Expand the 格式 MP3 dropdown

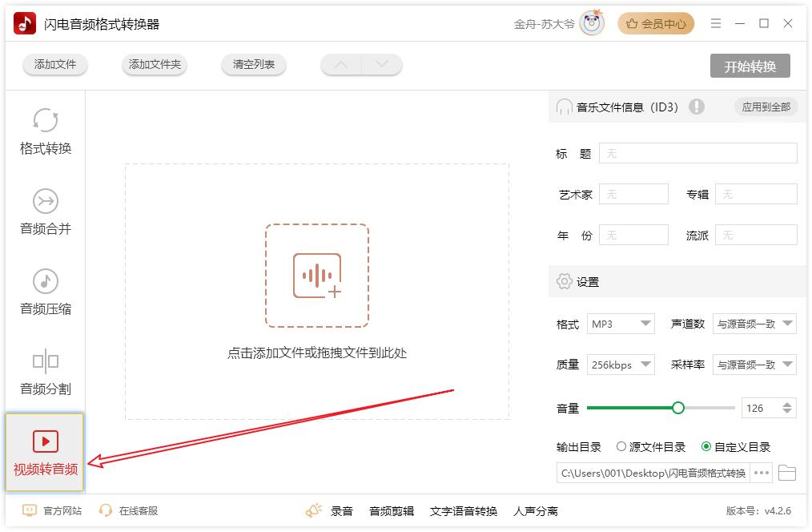click(x=621, y=324)
